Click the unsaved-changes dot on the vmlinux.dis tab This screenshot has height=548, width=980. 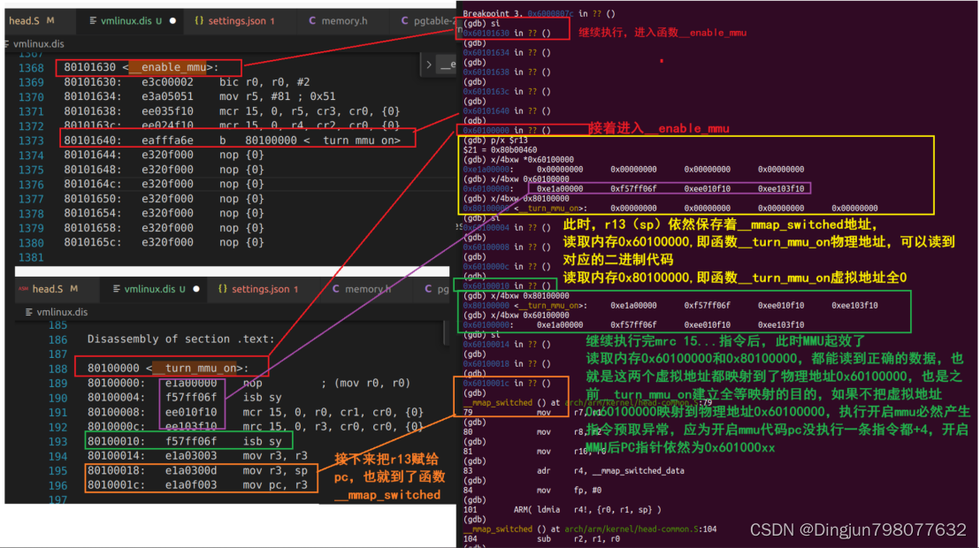[172, 21]
